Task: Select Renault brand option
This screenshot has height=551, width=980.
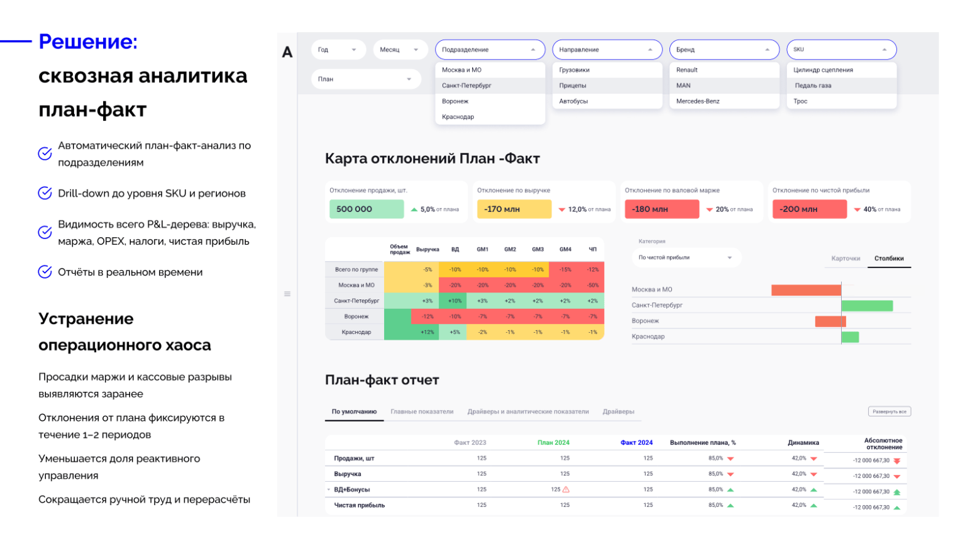Action: click(724, 70)
